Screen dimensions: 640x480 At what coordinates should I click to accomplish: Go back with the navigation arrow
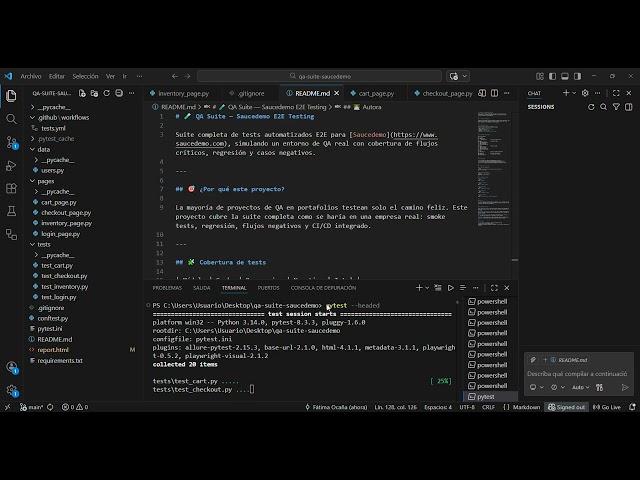point(175,76)
